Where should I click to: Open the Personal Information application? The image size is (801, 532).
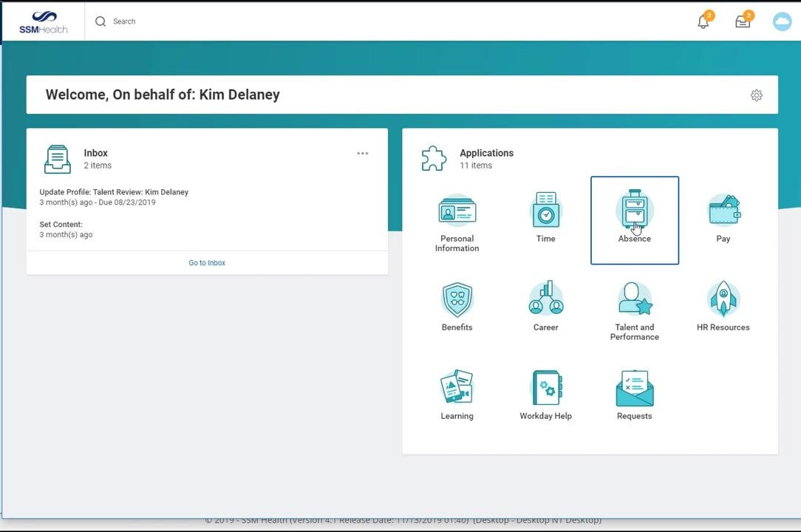click(457, 222)
